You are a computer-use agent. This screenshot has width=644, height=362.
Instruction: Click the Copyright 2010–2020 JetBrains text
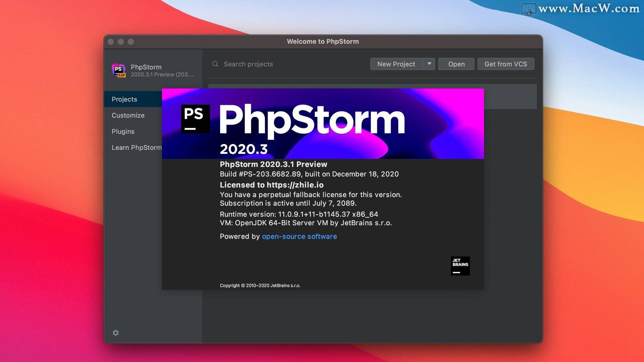[x=260, y=286]
